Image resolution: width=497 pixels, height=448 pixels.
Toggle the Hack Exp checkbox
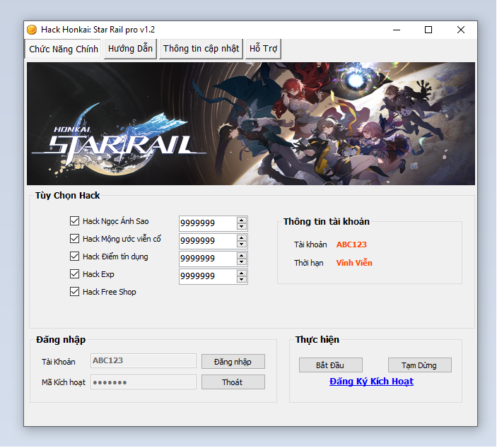(x=75, y=274)
